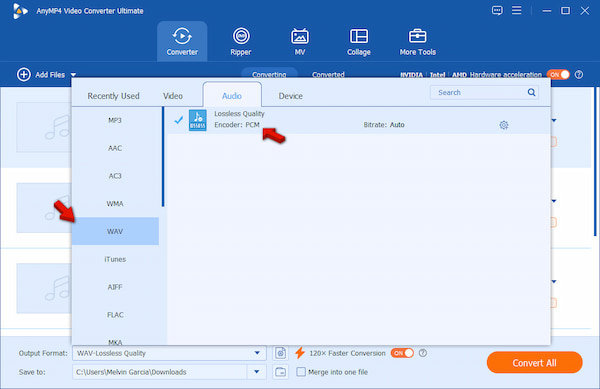Click the search magnifier icon
The height and width of the screenshot is (389, 600).
pyautogui.click(x=532, y=92)
